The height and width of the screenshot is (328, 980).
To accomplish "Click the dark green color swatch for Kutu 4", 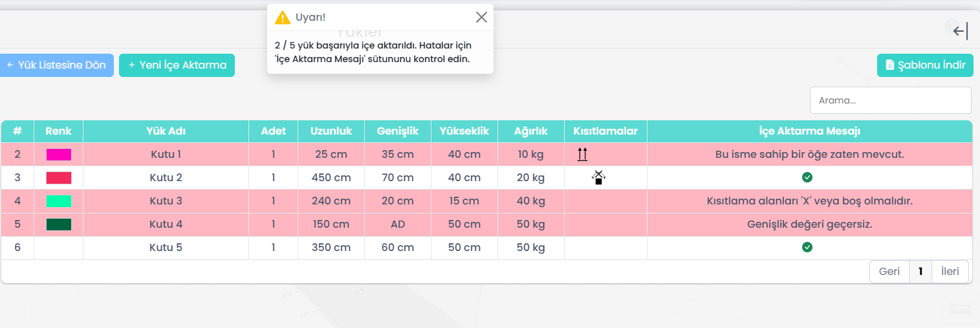I will tap(59, 224).
